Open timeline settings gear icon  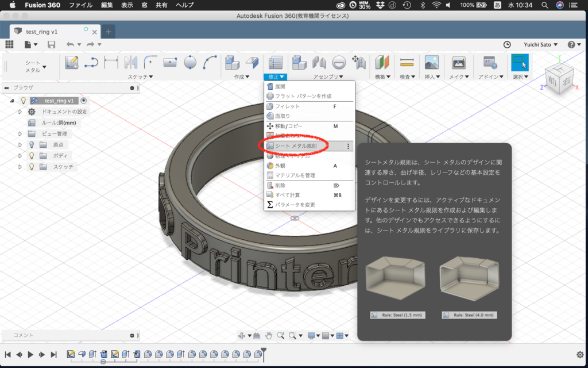(580, 354)
